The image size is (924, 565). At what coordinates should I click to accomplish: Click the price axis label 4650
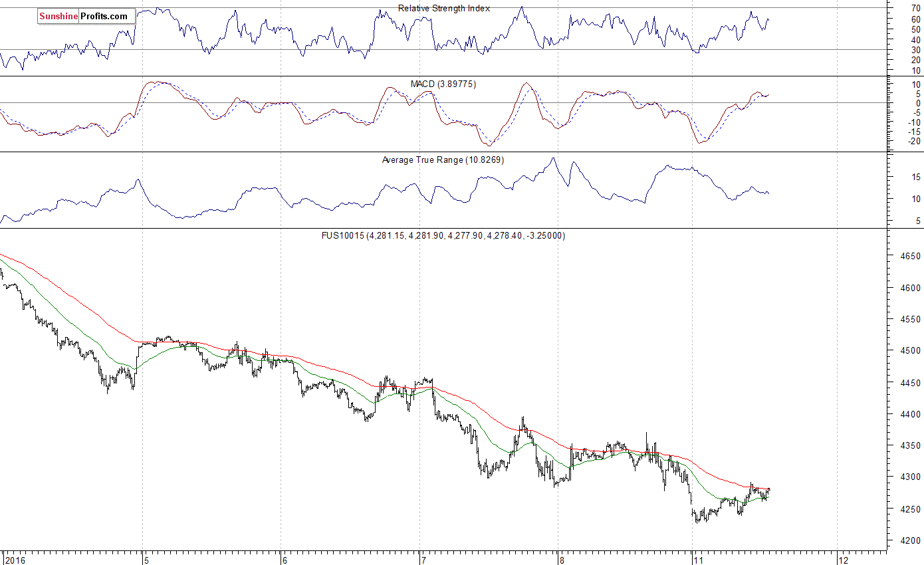[x=911, y=257]
